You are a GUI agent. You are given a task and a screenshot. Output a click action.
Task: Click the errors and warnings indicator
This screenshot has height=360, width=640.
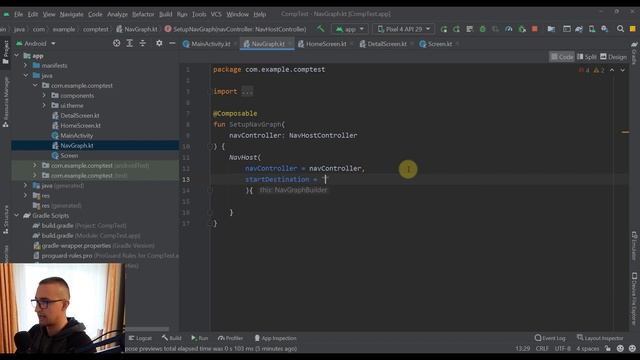tap(591, 70)
